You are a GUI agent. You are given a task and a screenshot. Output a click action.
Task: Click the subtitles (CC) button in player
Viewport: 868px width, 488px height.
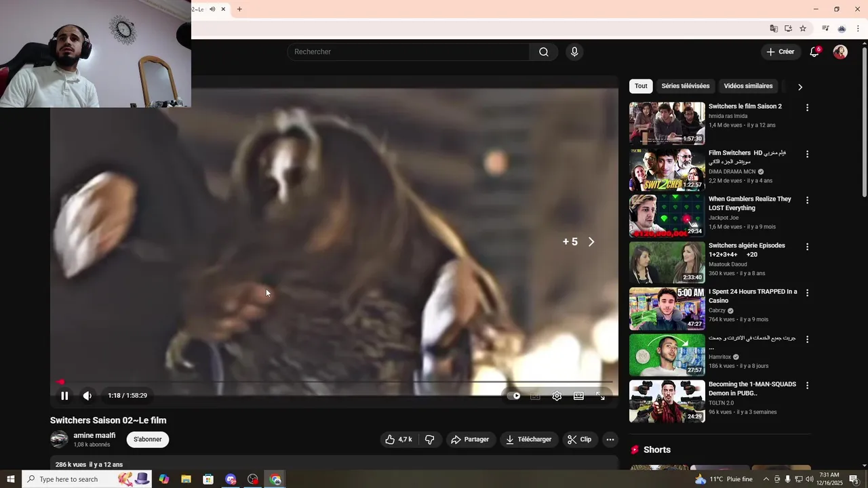click(535, 396)
